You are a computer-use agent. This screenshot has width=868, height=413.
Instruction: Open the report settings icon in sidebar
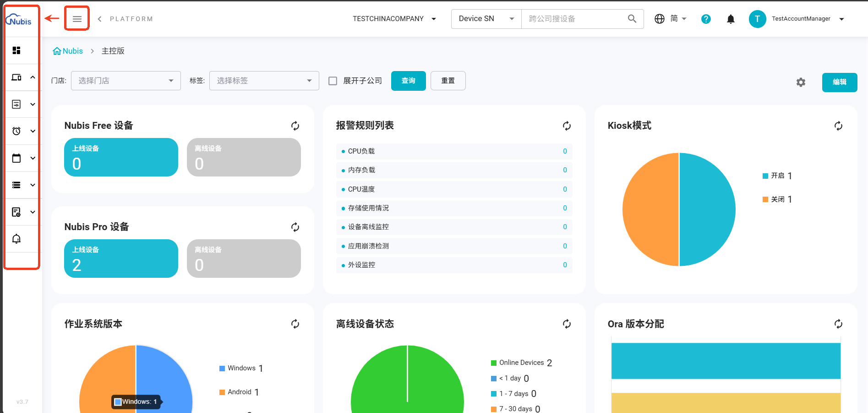(16, 212)
